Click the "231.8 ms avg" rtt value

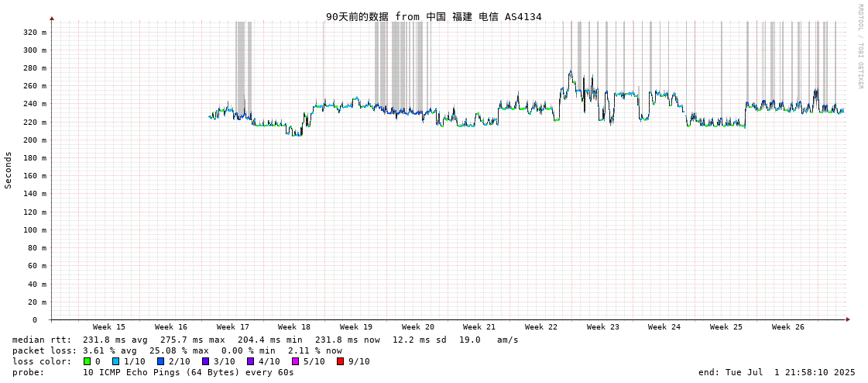(115, 340)
